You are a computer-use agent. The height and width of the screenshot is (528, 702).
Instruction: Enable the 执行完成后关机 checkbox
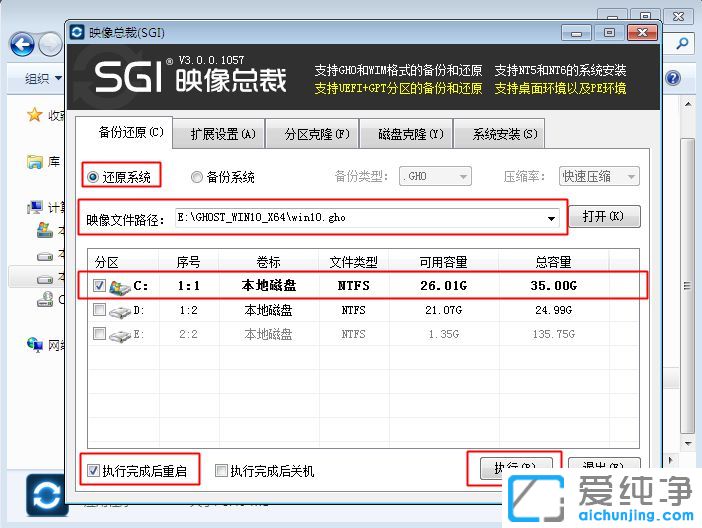221,470
